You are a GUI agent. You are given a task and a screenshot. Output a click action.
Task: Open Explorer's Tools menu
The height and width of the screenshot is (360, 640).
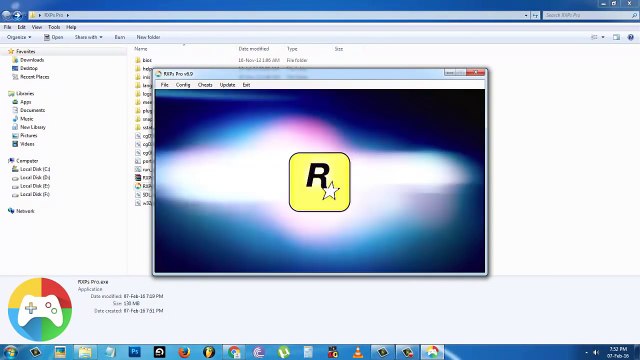coord(54,27)
